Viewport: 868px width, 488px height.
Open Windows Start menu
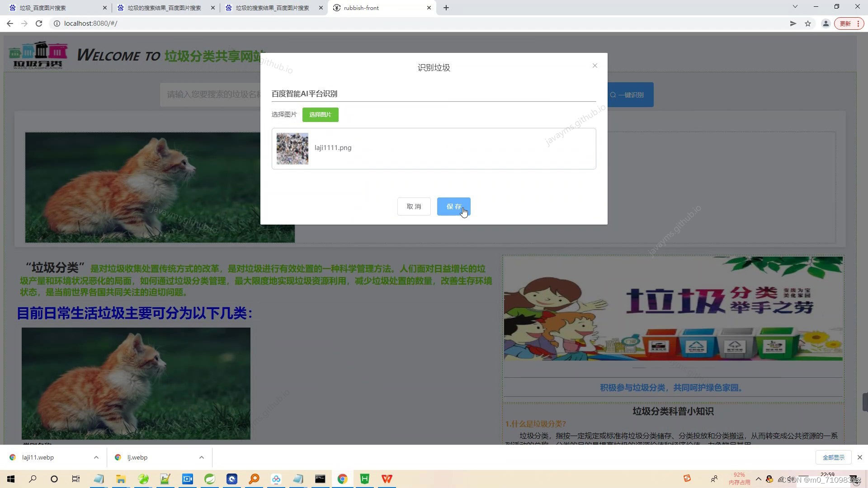point(11,479)
